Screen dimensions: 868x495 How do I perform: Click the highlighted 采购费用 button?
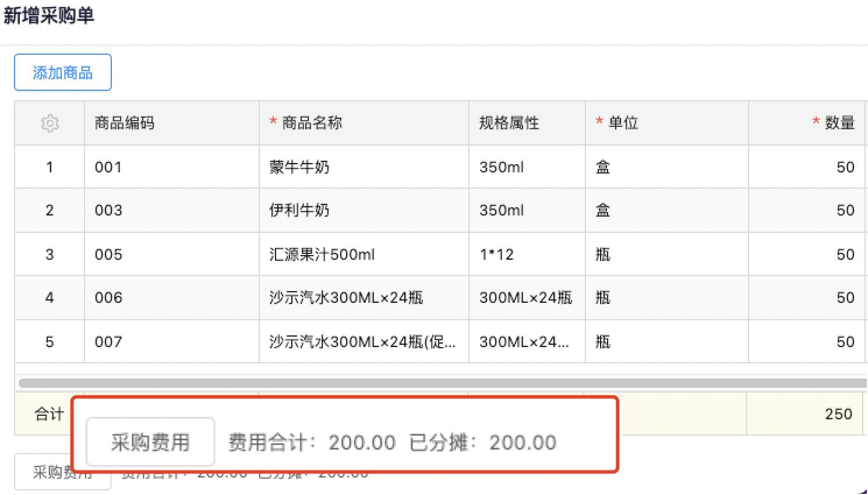150,443
